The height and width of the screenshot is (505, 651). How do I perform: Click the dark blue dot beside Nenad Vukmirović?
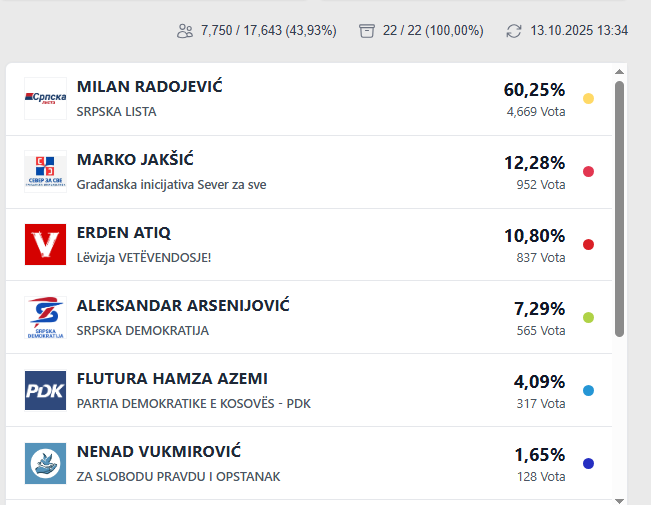pyautogui.click(x=588, y=463)
